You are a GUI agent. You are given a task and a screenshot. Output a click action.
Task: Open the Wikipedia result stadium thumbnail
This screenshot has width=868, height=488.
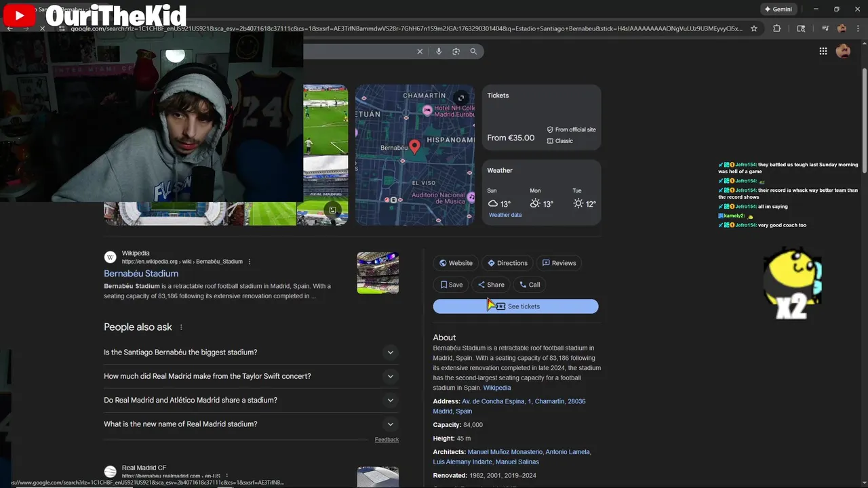[x=378, y=272]
